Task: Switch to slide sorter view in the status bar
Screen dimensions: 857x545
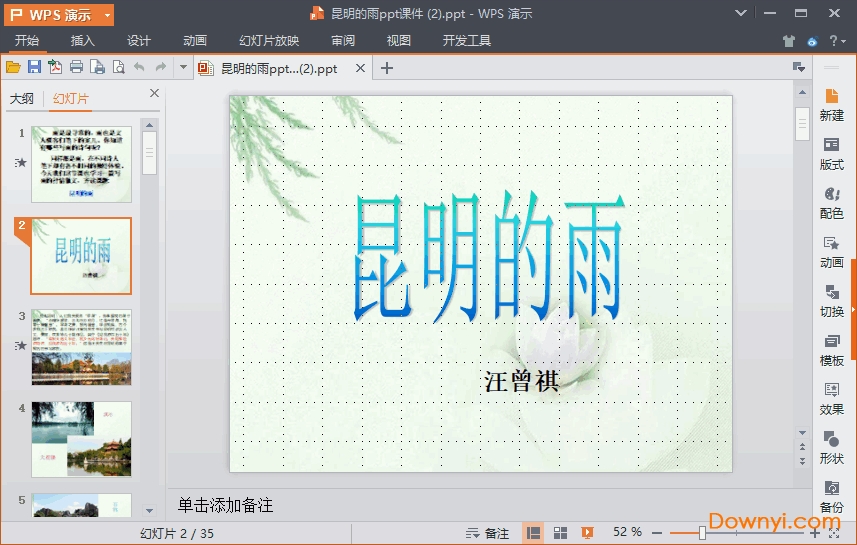Action: click(560, 532)
